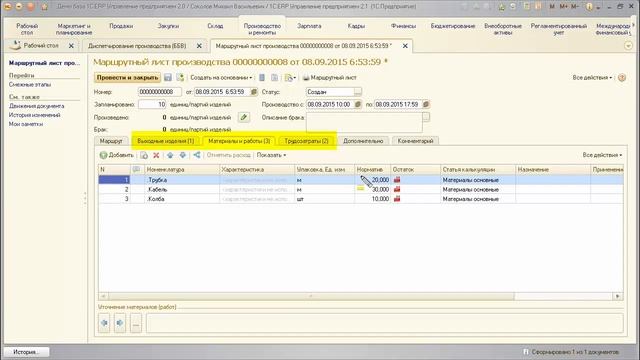Viewport: 640px width, 360px height.
Task: Click the table horizontal scrollbar
Action: click(311, 296)
